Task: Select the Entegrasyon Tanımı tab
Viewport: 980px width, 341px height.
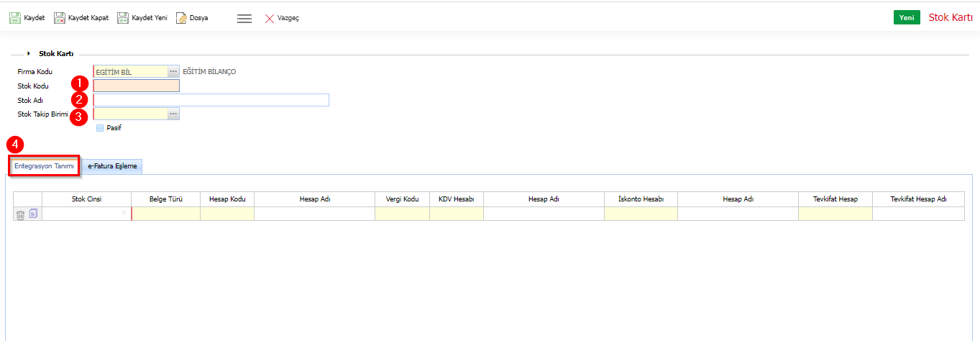Action: (x=44, y=166)
